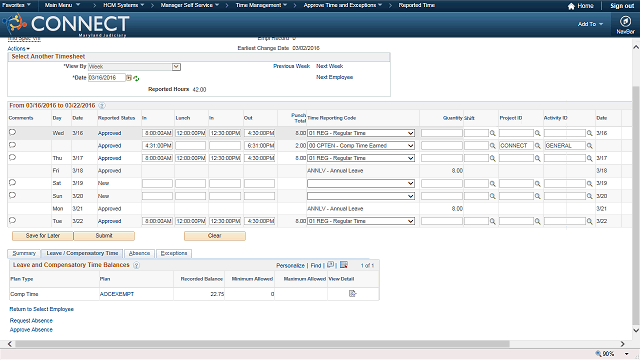Viewport: 640px width, 360px height.
Task: Expand the Actions menu link
Action: pos(18,49)
